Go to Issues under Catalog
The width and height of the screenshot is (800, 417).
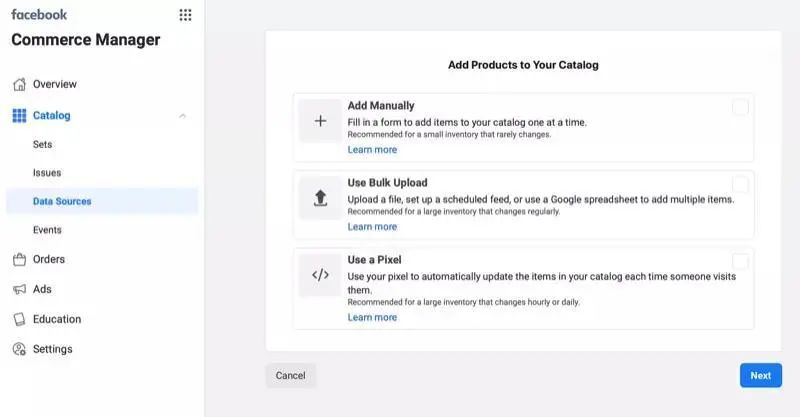click(x=47, y=173)
